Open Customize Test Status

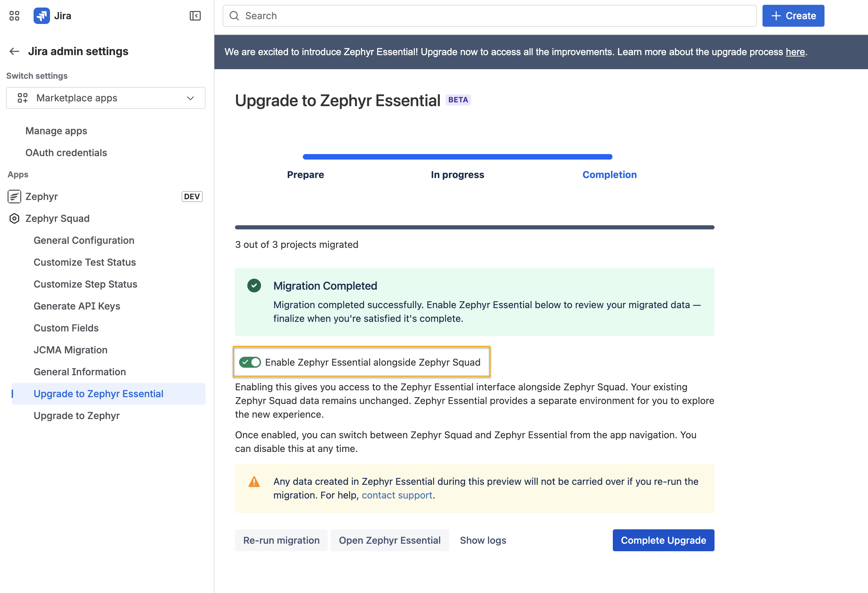coord(85,262)
